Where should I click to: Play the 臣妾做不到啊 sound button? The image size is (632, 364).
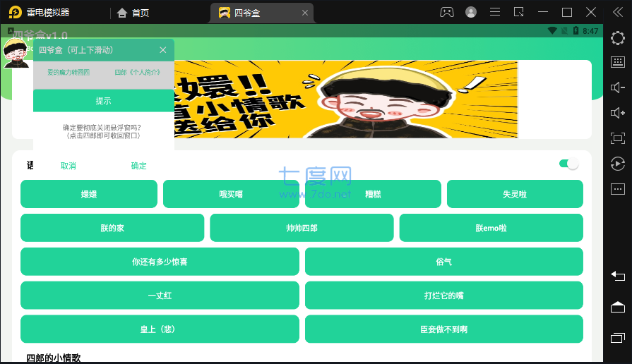click(443, 329)
